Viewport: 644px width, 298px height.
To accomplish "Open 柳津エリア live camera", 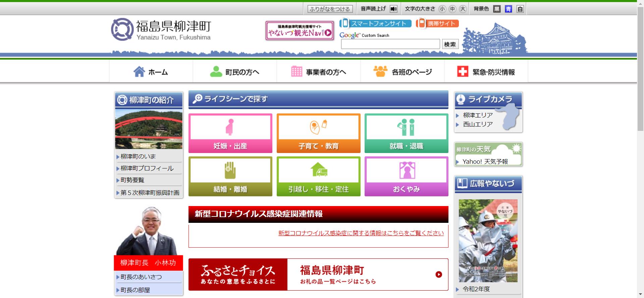I will pos(478,115).
